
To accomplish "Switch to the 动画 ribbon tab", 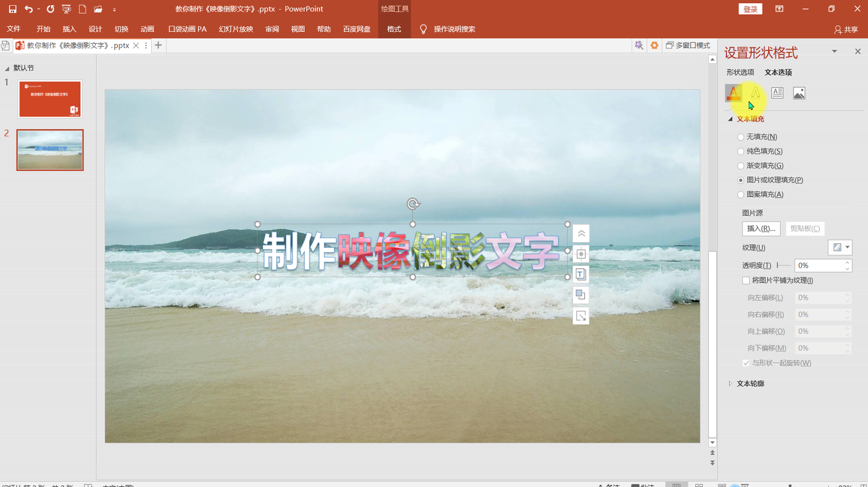I will click(147, 29).
